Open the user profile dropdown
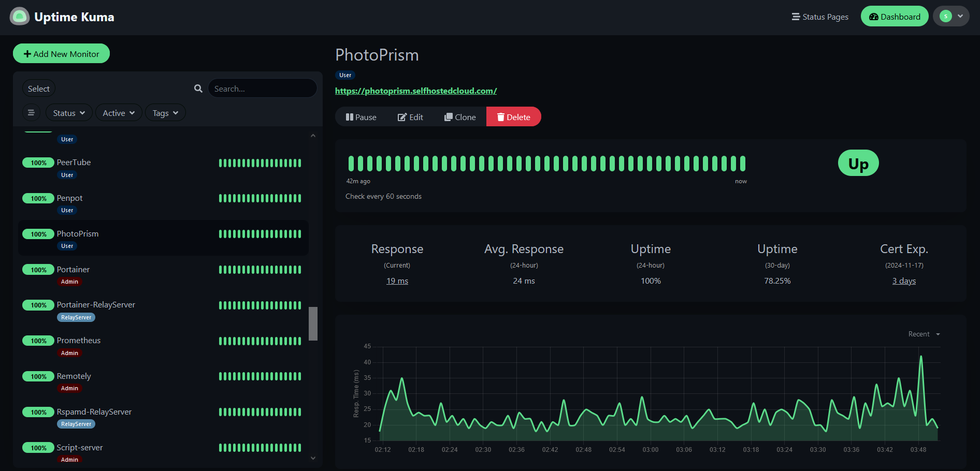980x471 pixels. 951,16
